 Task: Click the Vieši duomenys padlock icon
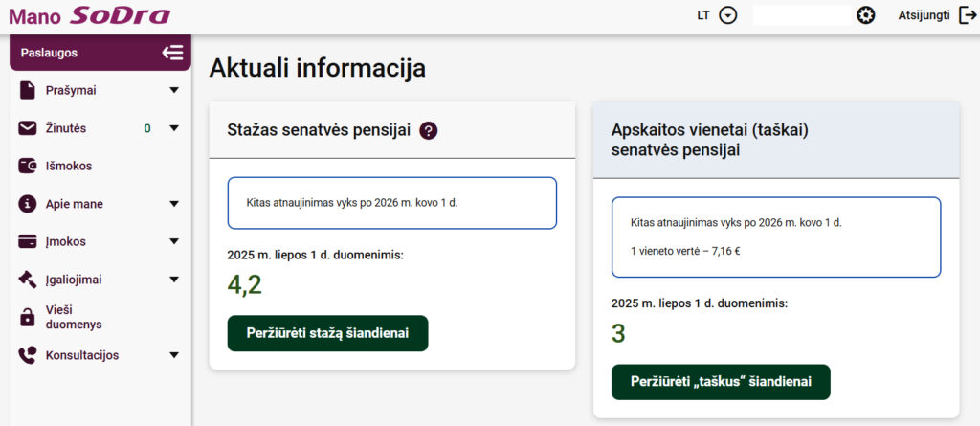pyautogui.click(x=27, y=317)
